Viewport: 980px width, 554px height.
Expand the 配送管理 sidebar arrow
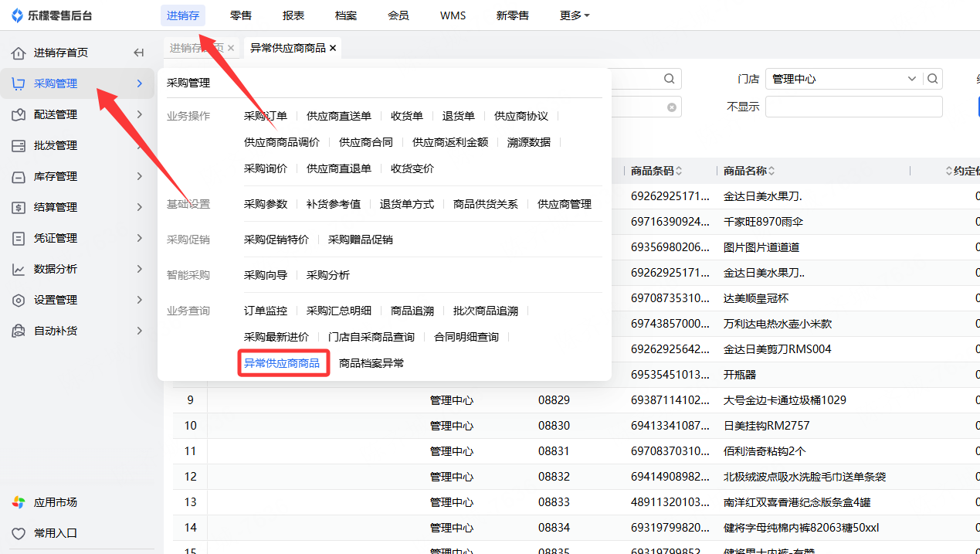click(x=140, y=114)
